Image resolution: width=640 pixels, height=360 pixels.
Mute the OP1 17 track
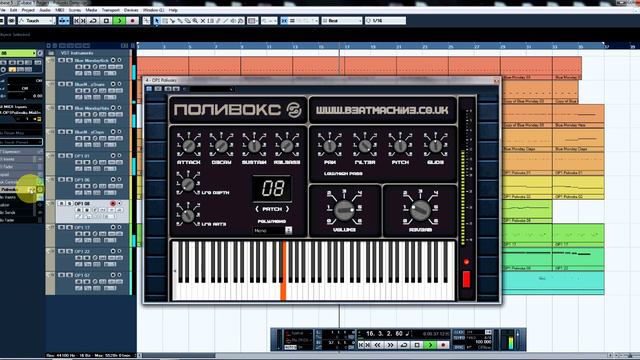62,227
